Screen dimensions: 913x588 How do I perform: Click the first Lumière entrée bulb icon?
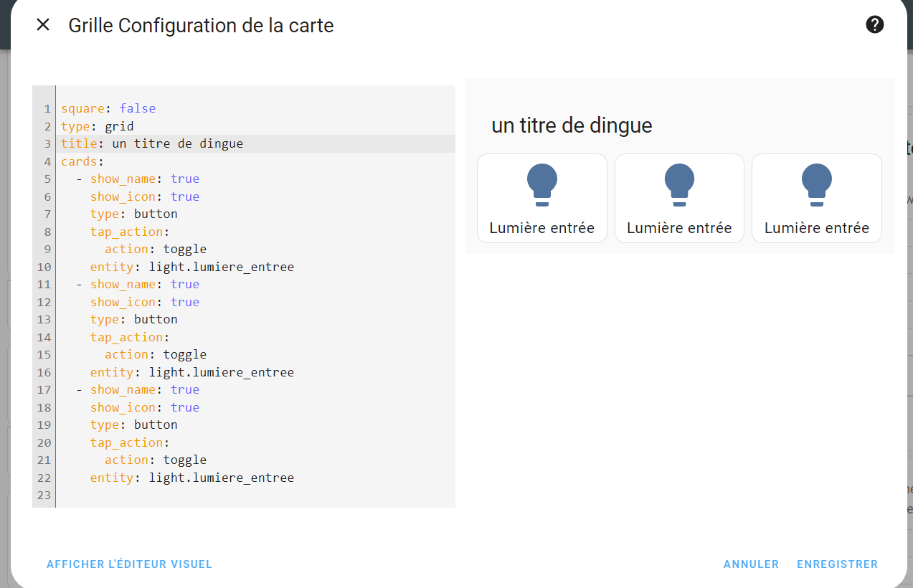pos(542,184)
